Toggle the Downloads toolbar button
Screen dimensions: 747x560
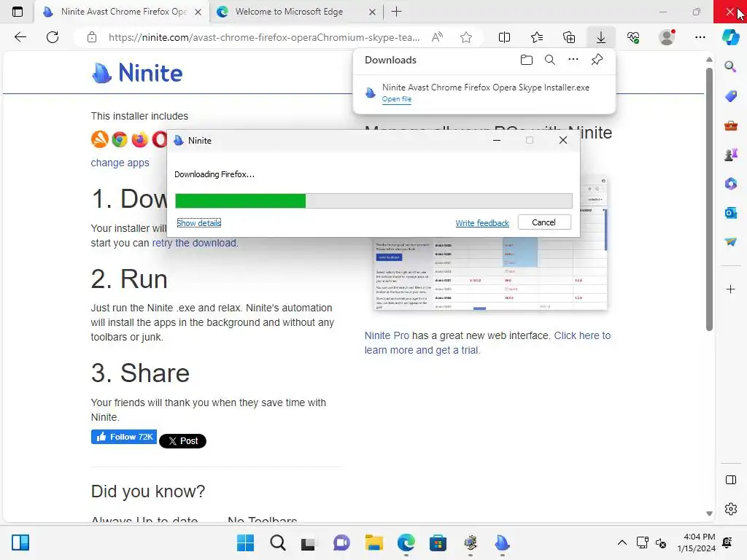pos(601,37)
